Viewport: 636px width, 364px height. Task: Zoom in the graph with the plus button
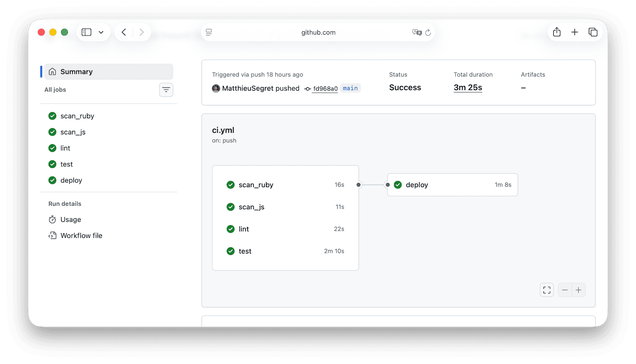pos(578,290)
